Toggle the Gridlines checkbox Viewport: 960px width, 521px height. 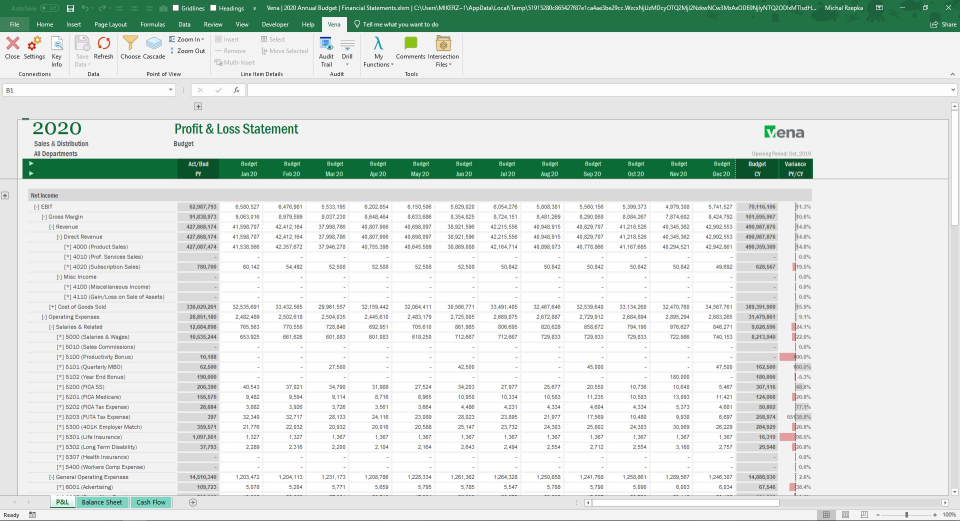pos(176,7)
